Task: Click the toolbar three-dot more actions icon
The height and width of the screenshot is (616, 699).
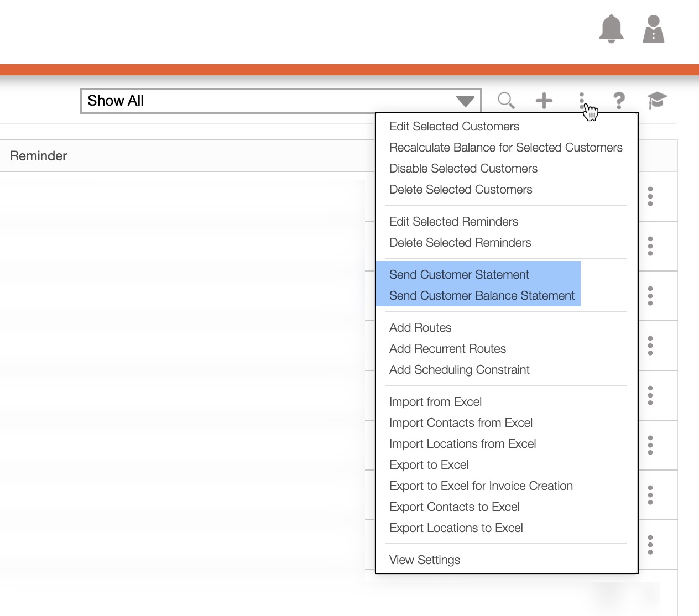Action: tap(582, 101)
